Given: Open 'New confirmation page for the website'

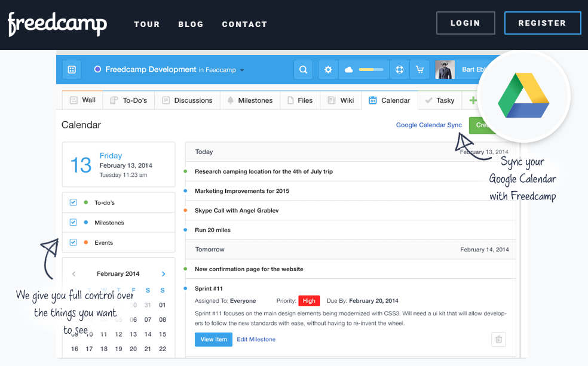Looking at the screenshot, I should (249, 269).
